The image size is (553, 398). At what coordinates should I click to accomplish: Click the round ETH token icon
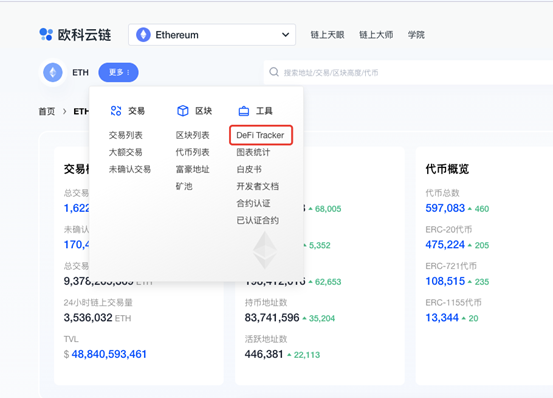(53, 73)
